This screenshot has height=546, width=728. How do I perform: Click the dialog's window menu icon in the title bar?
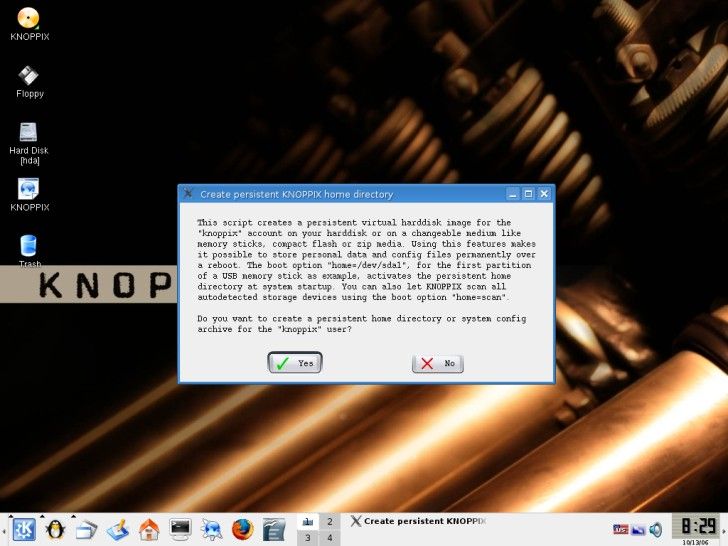(x=188, y=193)
